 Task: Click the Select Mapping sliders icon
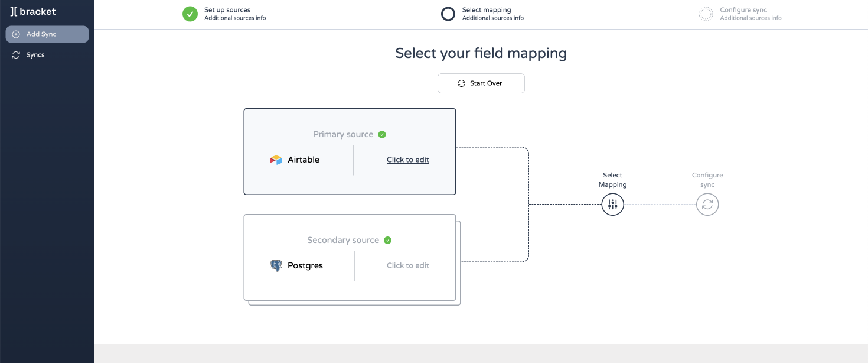point(613,205)
